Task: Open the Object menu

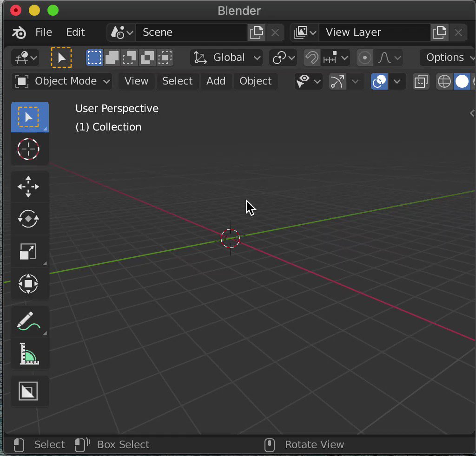Action: [255, 81]
